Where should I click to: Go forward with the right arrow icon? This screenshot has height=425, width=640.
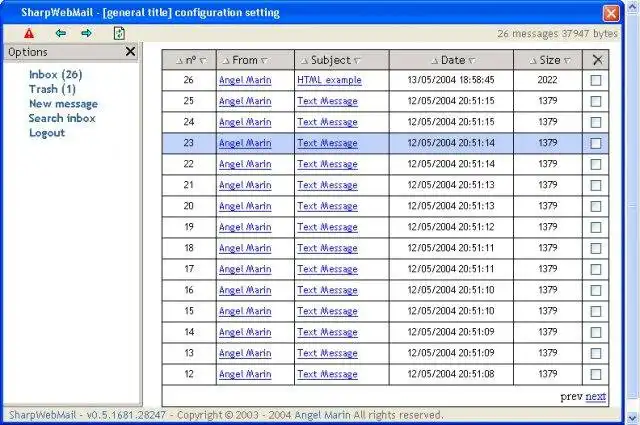87,33
